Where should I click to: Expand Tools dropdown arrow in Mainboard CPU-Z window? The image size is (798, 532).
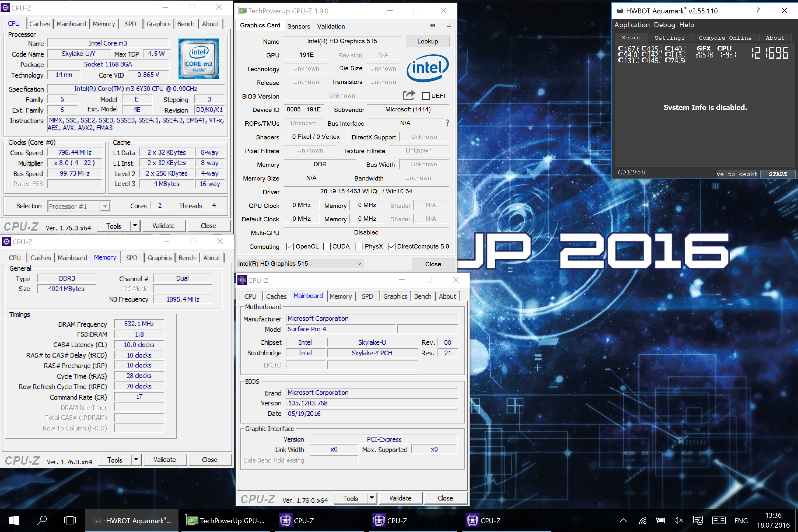tap(372, 498)
